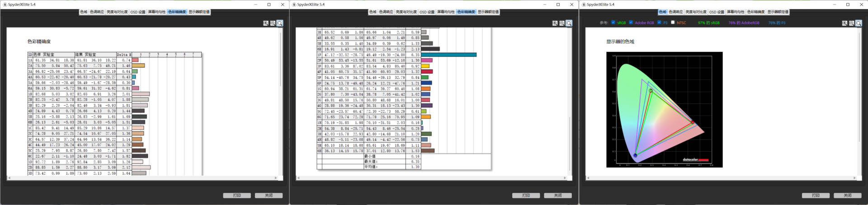
Task: Click the 平均值 summary row label
Action: [x=371, y=167]
